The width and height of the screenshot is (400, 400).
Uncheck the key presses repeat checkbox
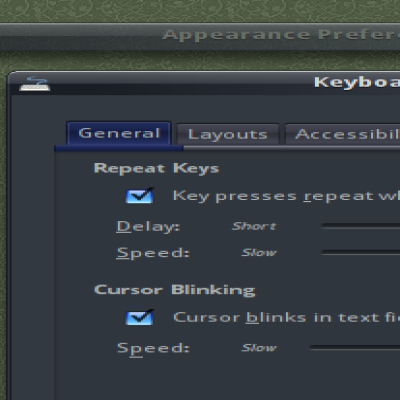140,196
